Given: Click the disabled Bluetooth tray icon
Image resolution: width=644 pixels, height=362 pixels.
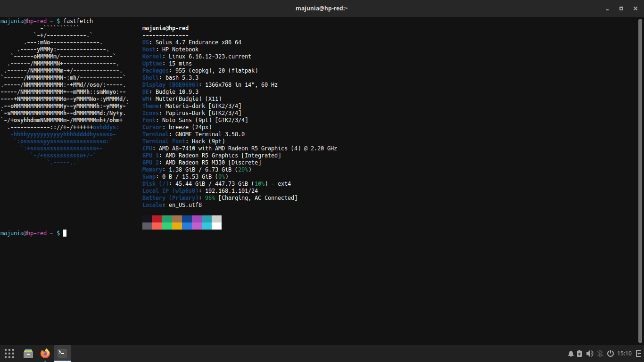Looking at the screenshot, I should (x=600, y=354).
